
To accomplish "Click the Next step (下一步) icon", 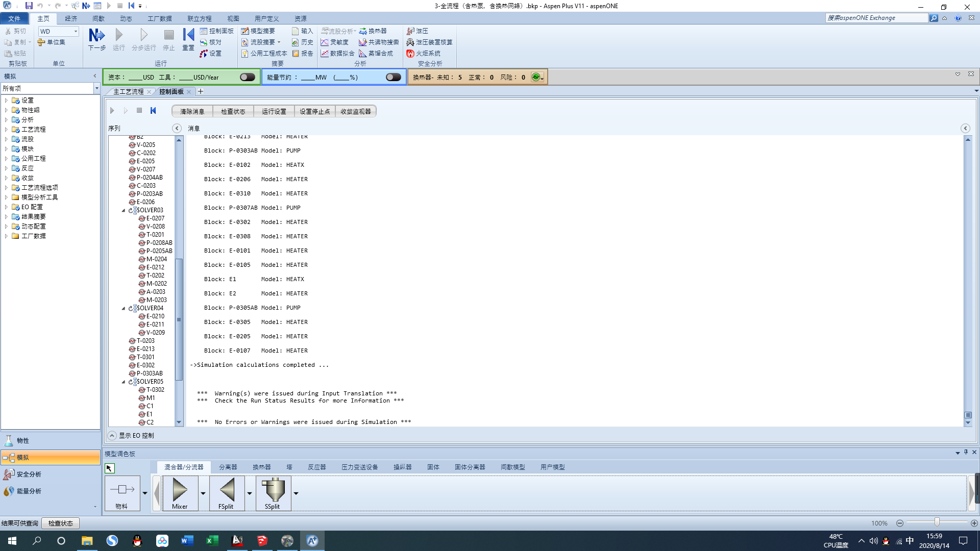I will click(x=96, y=36).
